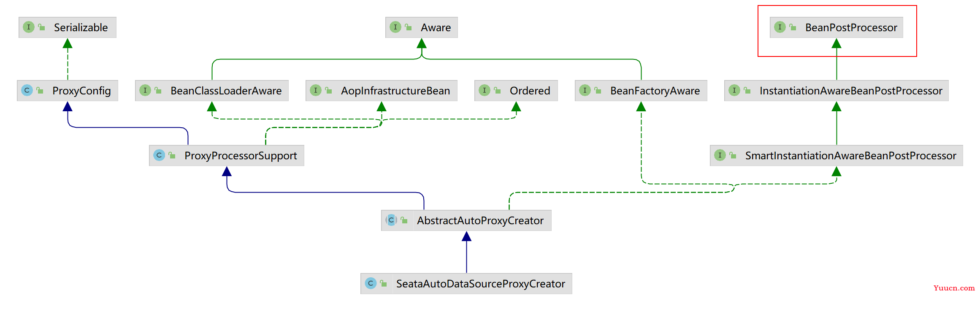Click the lock icon beside ProxyProcessorSupport
Viewport: 980px width, 311px height.
pyautogui.click(x=172, y=155)
